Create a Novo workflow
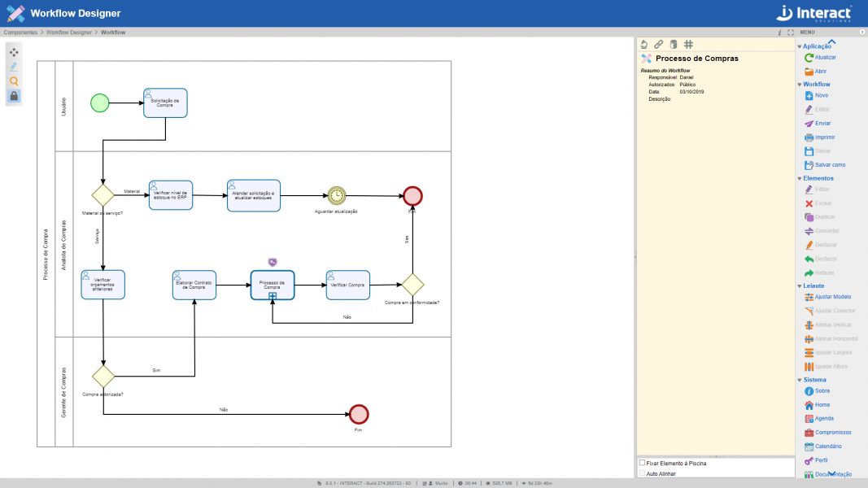Screen dimensions: 868x488 point(817,96)
